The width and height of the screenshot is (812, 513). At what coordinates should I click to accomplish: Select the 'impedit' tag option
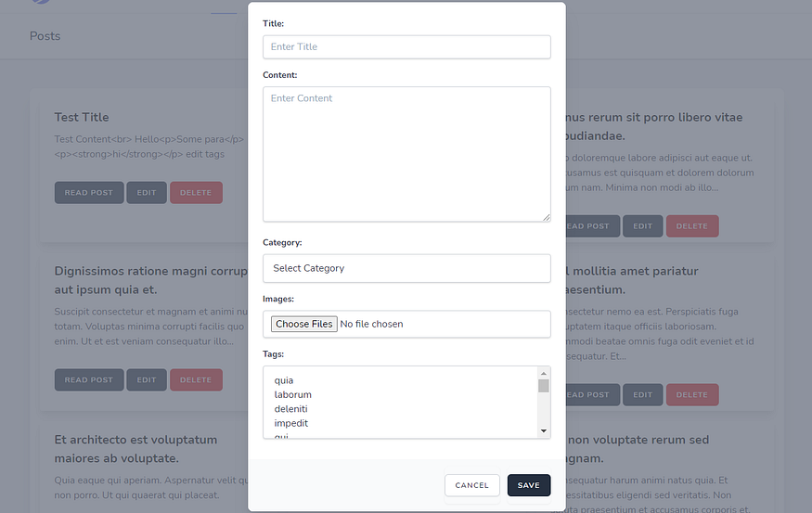click(291, 423)
